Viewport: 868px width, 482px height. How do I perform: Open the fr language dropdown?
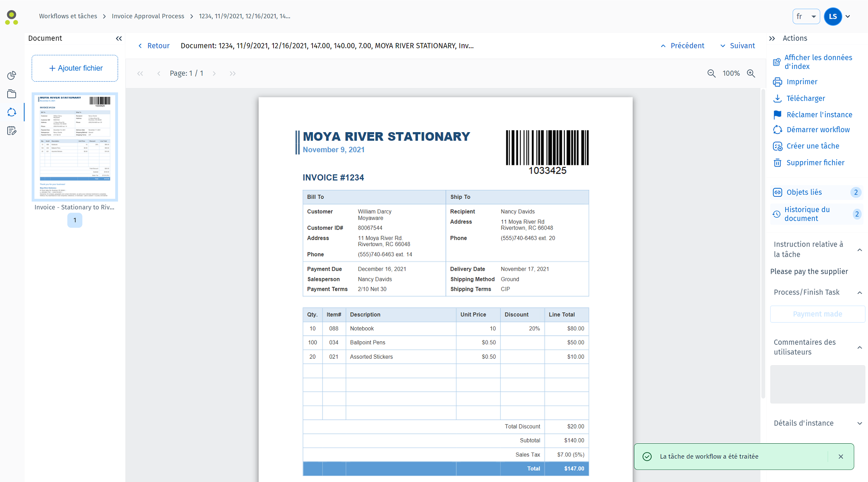[x=806, y=17]
